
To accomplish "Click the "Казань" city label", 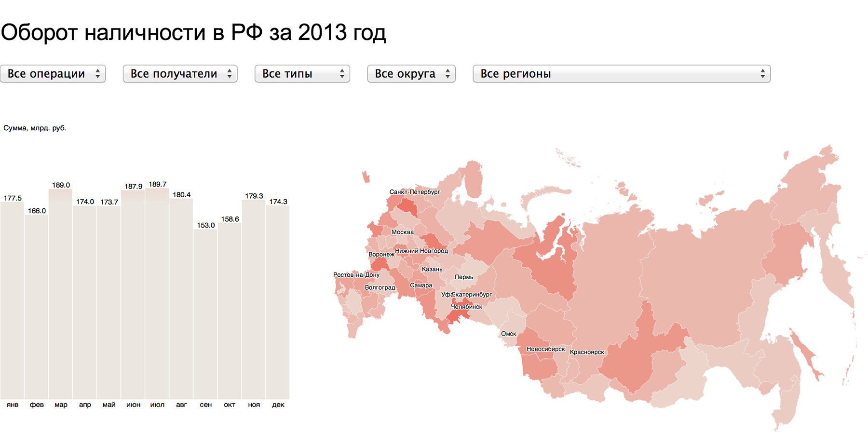I will [x=432, y=269].
